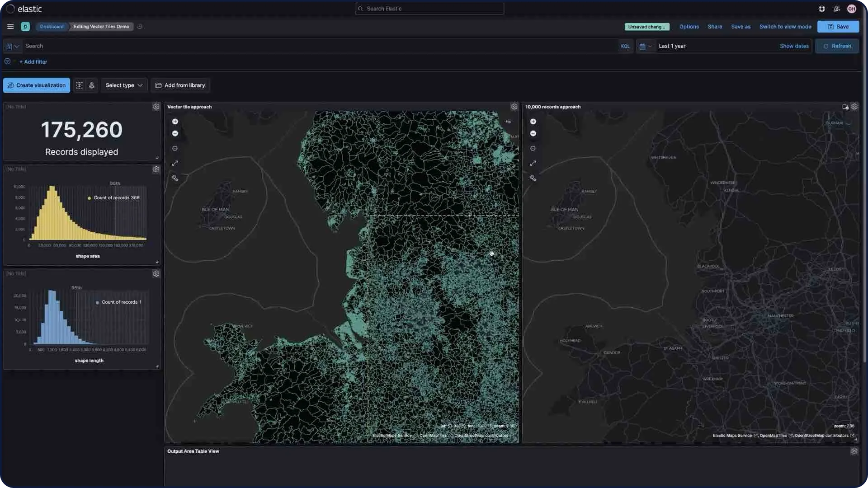Open the calendar quick-select dropdown

(x=645, y=46)
